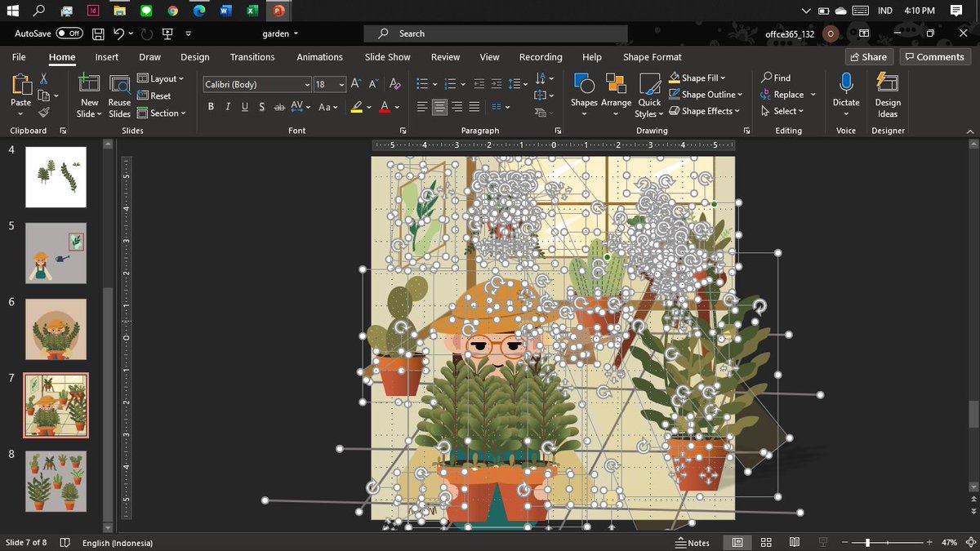
Task: Click the zoom slider handle
Action: tap(867, 543)
